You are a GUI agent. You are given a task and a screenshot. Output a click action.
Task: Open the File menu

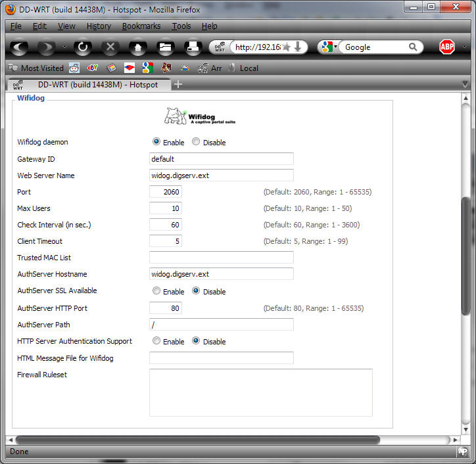click(16, 26)
